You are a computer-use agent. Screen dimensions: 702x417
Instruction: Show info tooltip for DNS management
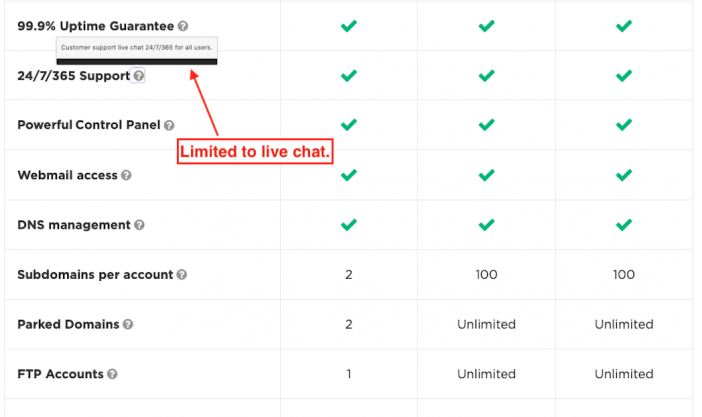[x=139, y=225]
